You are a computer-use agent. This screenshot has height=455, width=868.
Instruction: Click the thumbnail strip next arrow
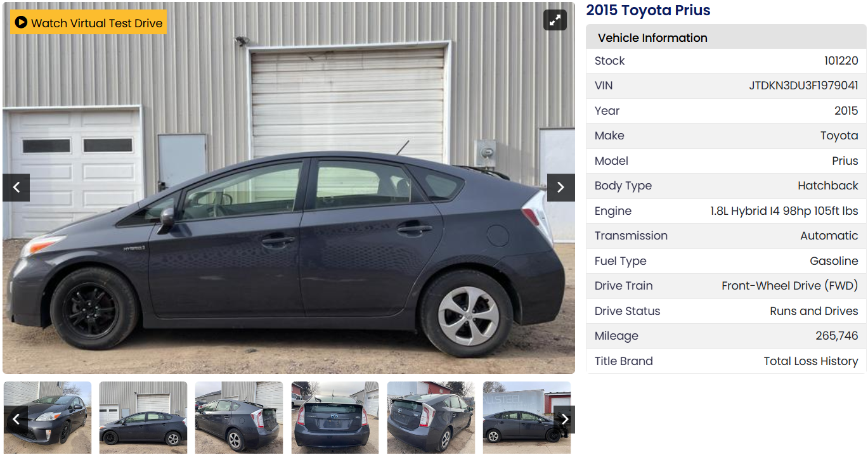564,420
